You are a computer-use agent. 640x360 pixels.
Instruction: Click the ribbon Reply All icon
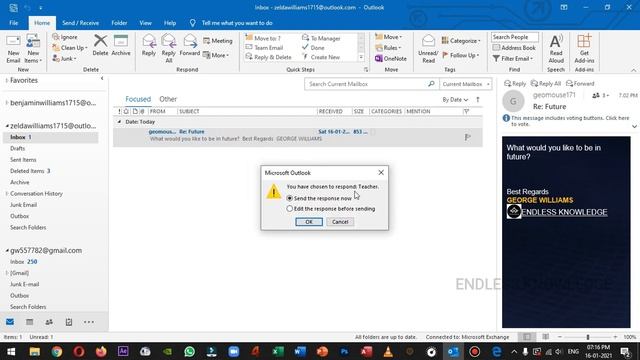[169, 41]
